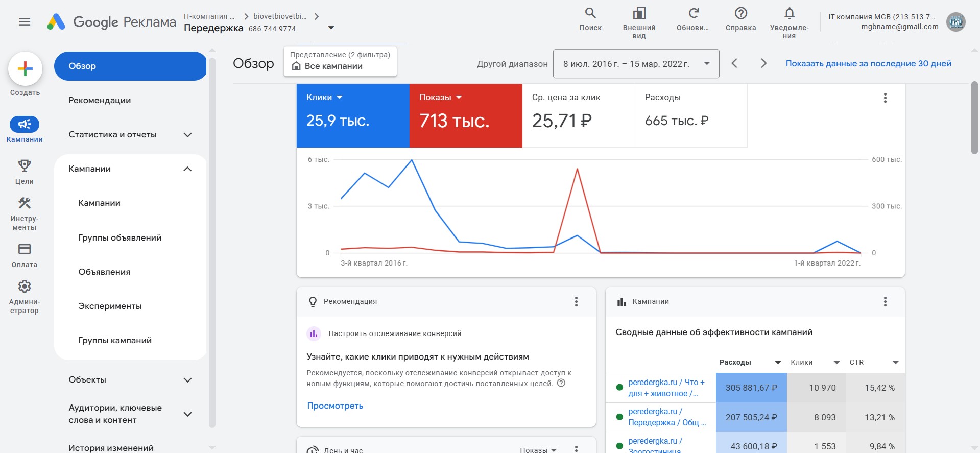Open the date range dropdown
980x453 pixels.
(x=636, y=64)
